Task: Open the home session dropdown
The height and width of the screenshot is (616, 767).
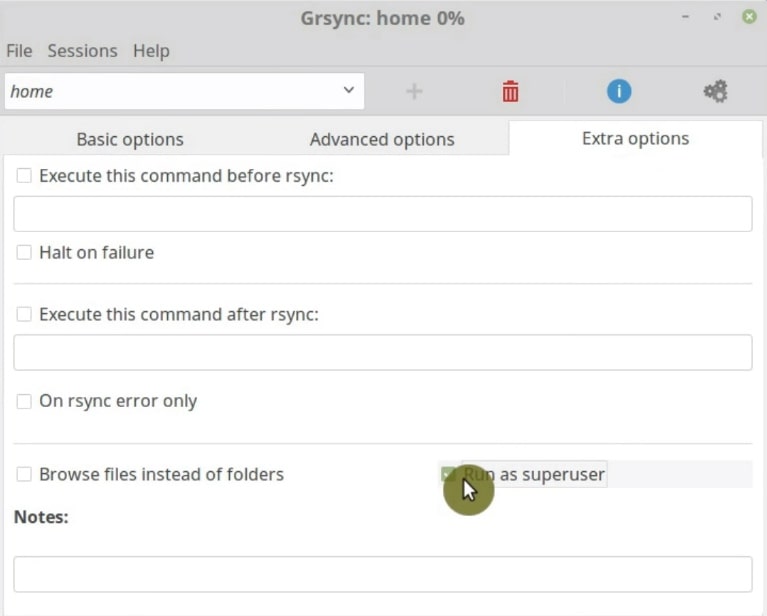Action: pos(184,91)
